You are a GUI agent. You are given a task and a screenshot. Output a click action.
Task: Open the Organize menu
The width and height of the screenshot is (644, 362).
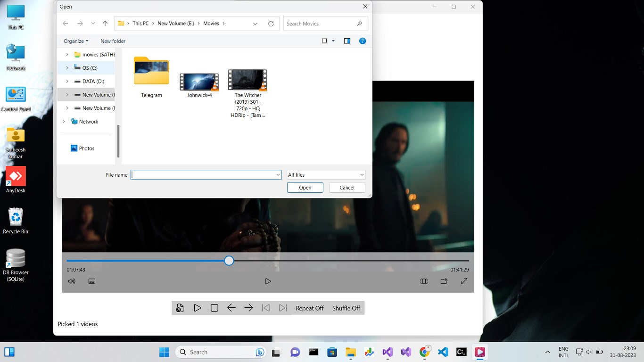[76, 41]
